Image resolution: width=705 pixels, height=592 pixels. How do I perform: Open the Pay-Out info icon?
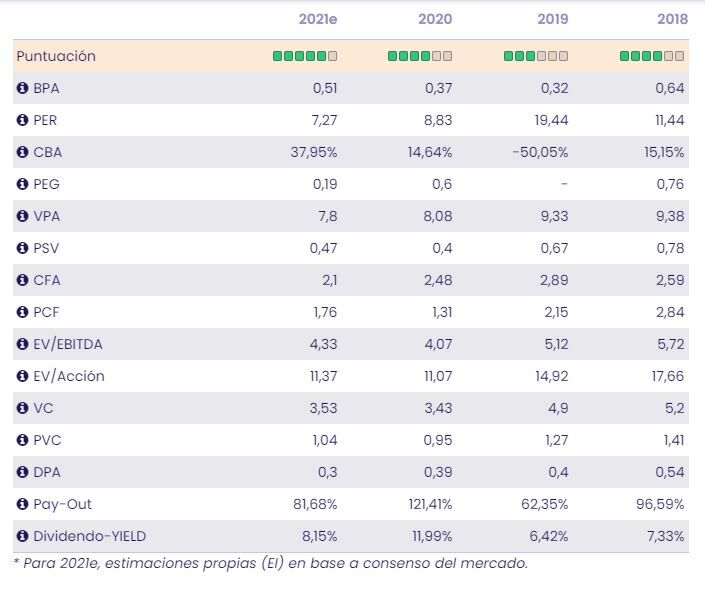coord(23,504)
